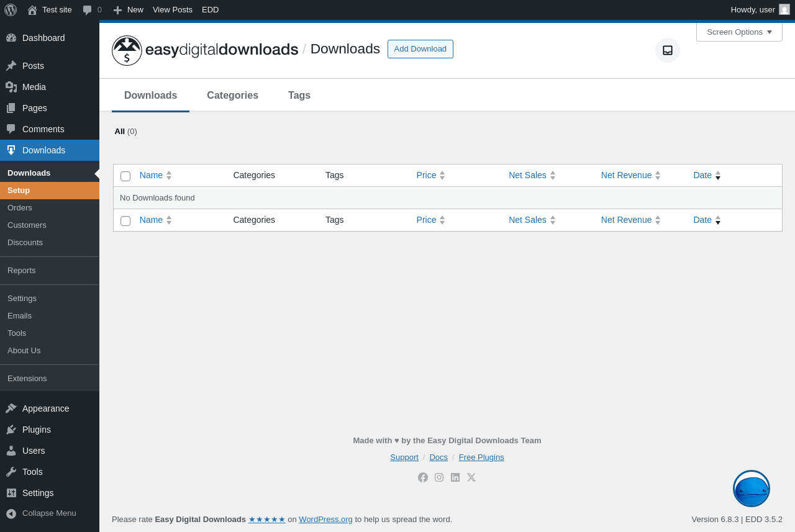The height and width of the screenshot is (532, 795).
Task: Click the Easy Digital Downloads logo
Action: [x=205, y=50]
